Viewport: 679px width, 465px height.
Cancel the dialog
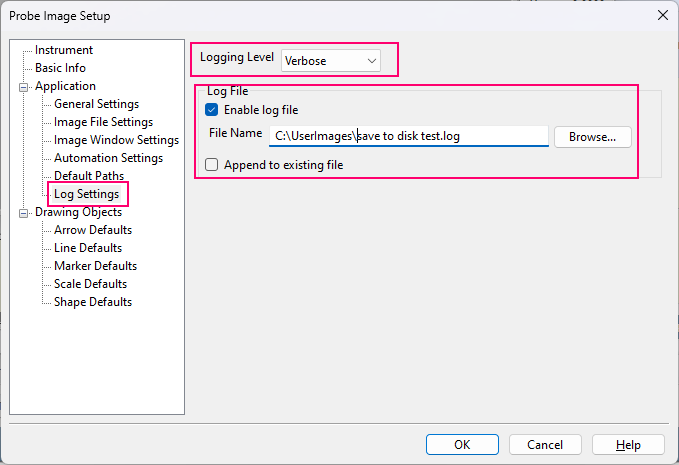point(545,445)
